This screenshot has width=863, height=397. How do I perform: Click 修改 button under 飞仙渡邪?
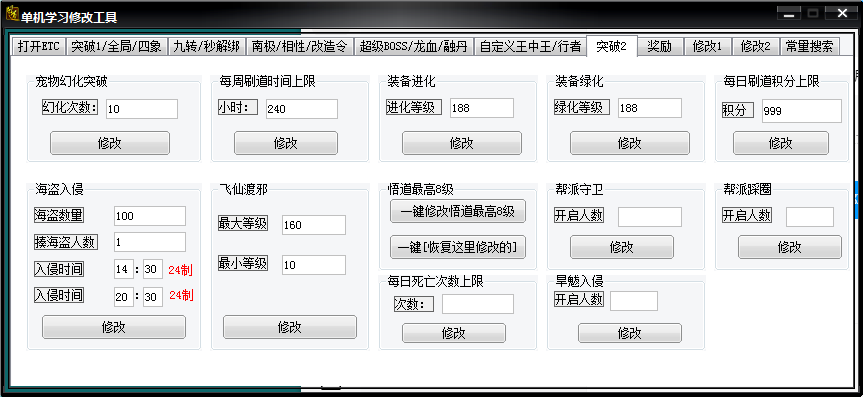click(x=290, y=327)
